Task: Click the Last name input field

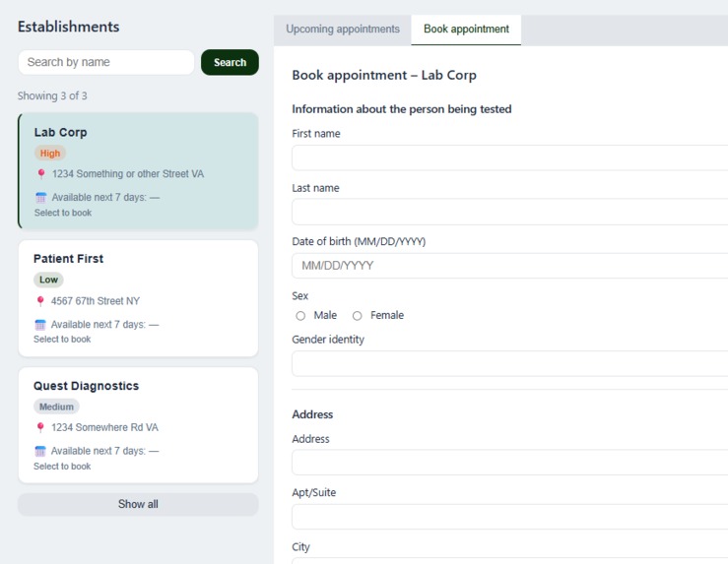Action: (509, 212)
